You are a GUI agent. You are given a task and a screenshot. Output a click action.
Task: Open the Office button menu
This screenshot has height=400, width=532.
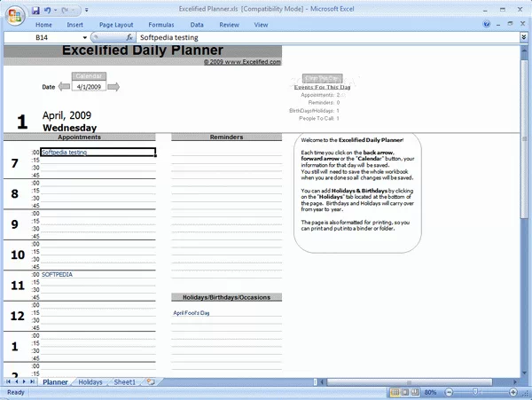point(15,16)
